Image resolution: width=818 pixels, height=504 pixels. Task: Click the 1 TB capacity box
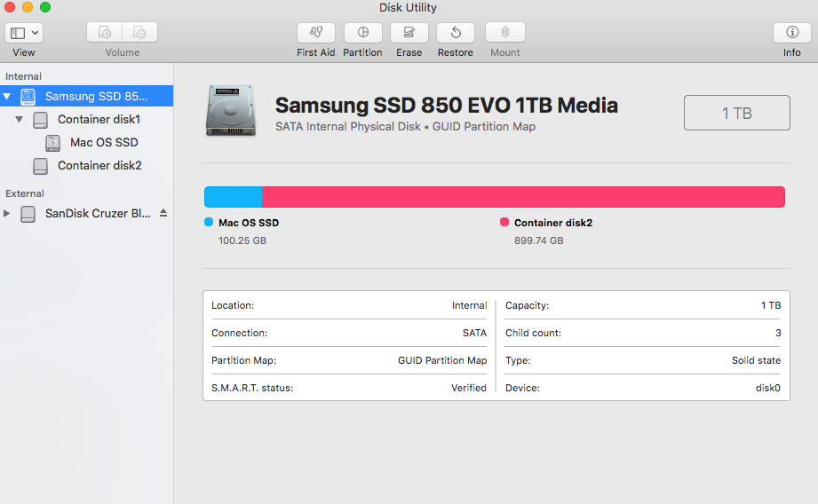[736, 113]
